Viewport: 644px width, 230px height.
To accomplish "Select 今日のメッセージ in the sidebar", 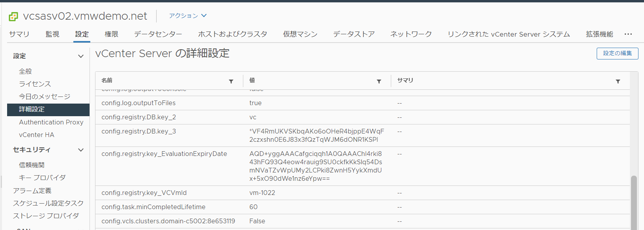I will coord(45,96).
